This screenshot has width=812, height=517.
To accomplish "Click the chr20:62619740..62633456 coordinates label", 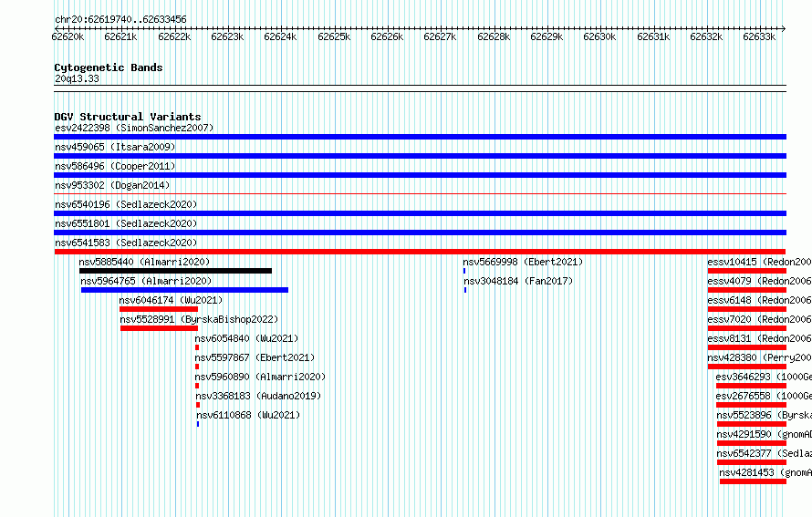I will (120, 19).
